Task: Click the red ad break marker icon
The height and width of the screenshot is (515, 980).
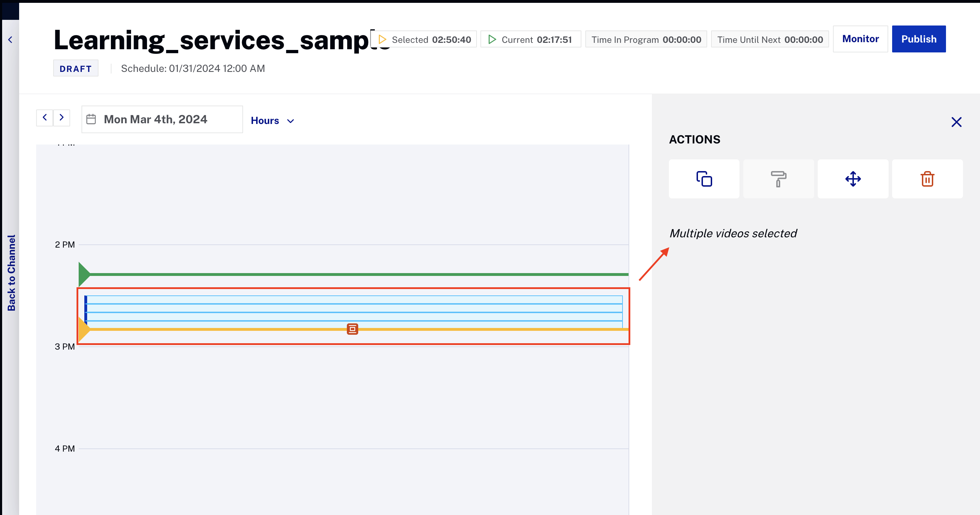Action: 352,329
